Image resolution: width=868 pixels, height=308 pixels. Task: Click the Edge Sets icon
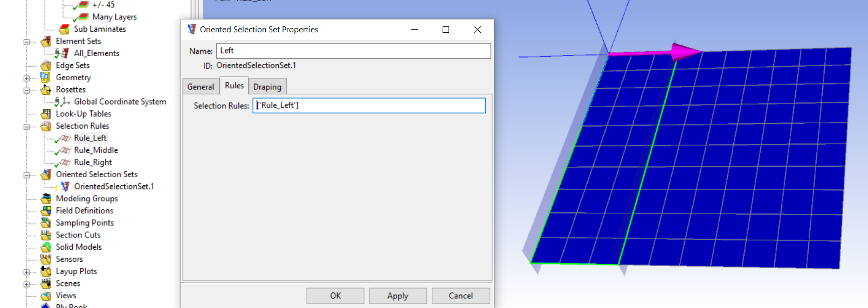(x=46, y=65)
